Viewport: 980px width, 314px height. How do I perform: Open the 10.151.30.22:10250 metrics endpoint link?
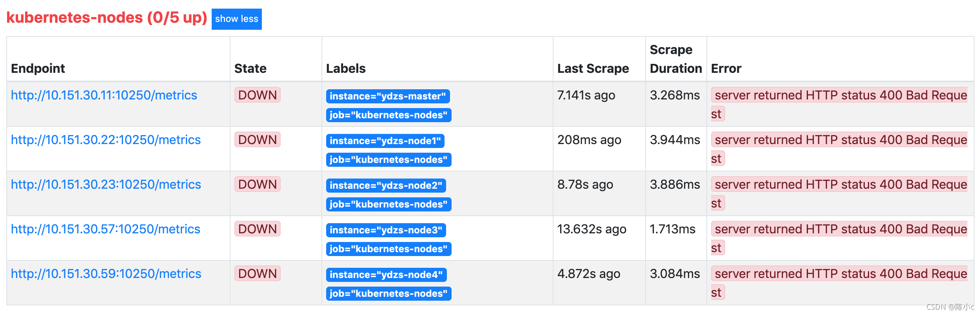[x=106, y=140]
